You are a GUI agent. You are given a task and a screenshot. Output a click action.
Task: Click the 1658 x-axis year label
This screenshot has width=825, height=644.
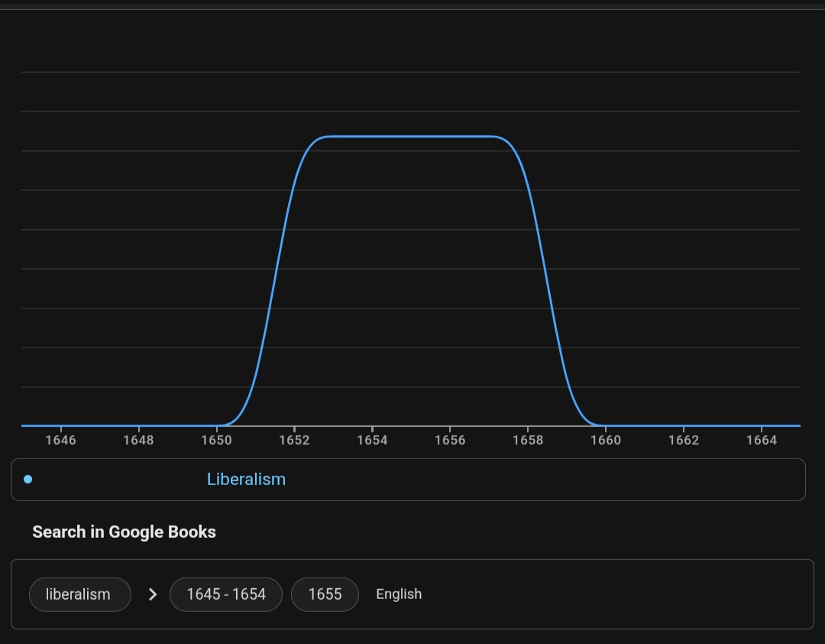[528, 440]
